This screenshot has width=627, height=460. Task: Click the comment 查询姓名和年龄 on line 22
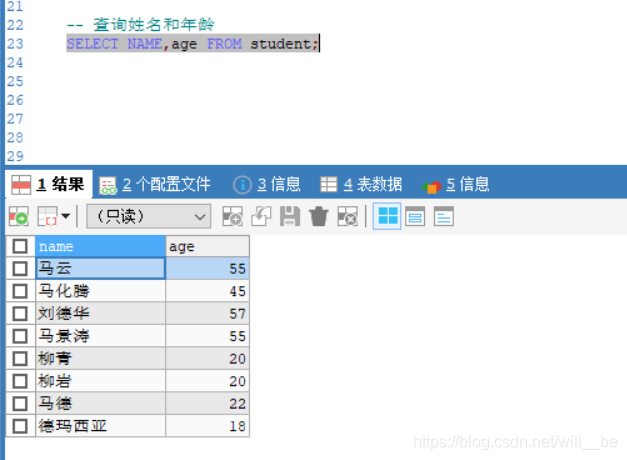154,25
